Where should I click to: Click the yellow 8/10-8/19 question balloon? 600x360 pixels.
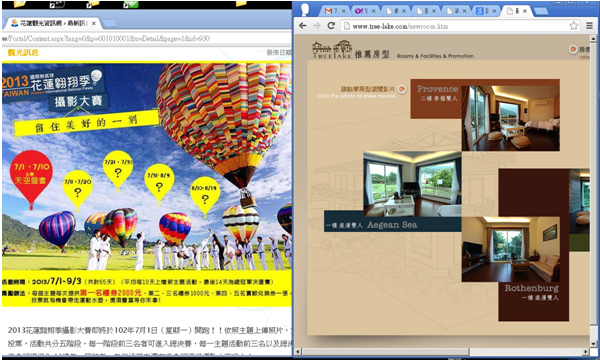click(205, 197)
